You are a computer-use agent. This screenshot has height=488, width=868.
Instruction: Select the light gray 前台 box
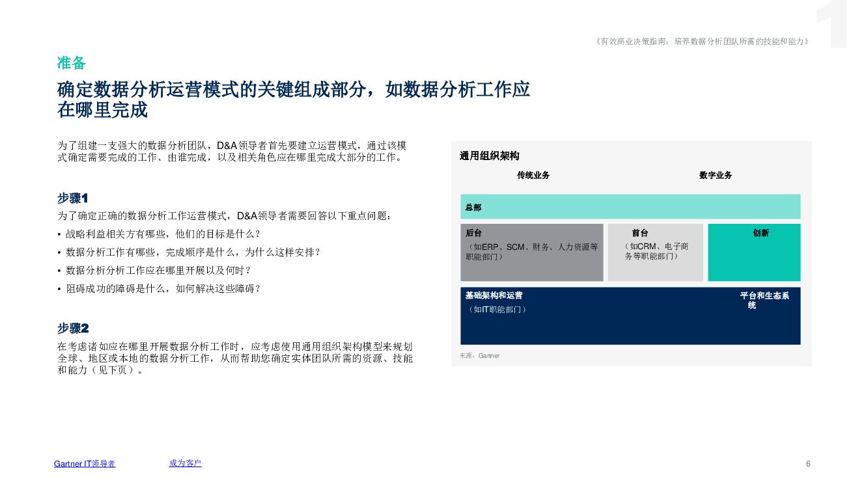point(655,252)
